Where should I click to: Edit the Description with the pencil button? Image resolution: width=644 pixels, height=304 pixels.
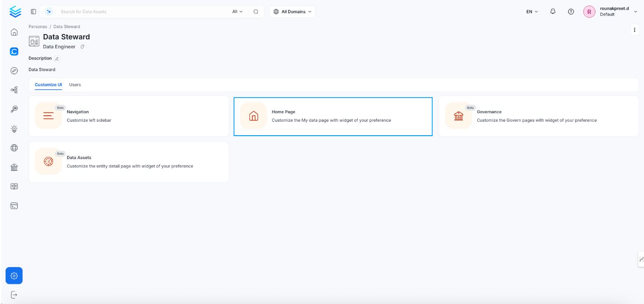point(57,58)
